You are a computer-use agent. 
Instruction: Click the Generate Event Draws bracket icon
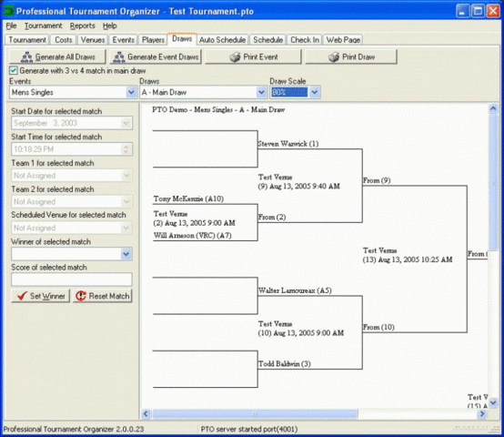[x=119, y=57]
